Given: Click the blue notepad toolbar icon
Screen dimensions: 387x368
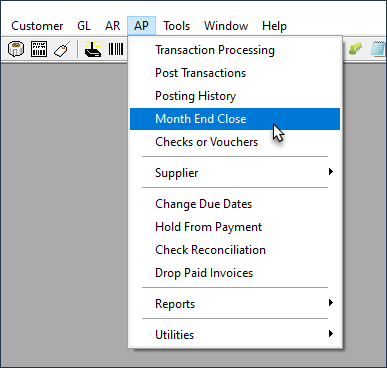Looking at the screenshot, I should [x=379, y=49].
